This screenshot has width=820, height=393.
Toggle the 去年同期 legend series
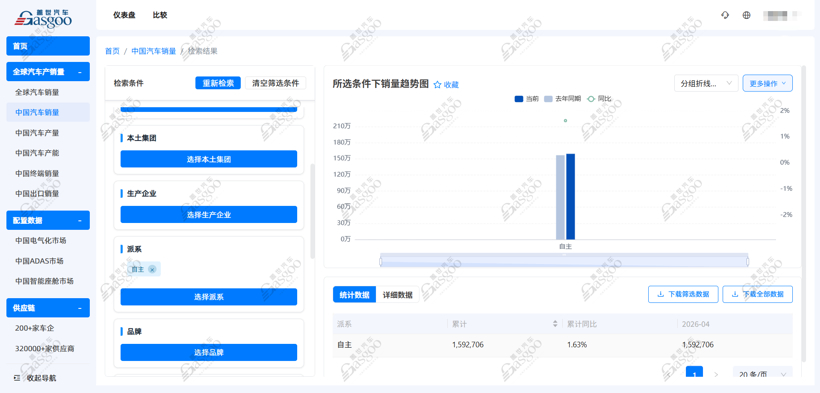point(562,98)
